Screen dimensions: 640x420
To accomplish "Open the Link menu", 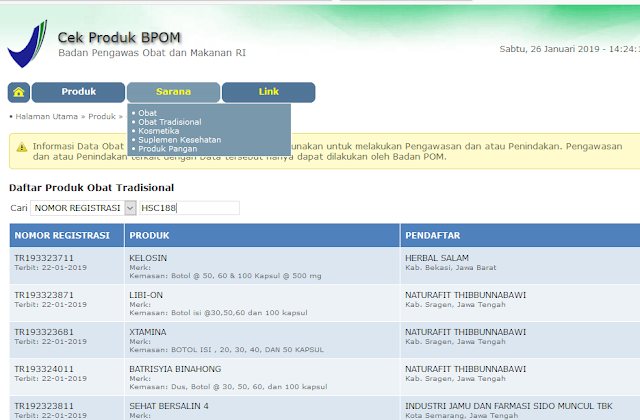I will (269, 92).
